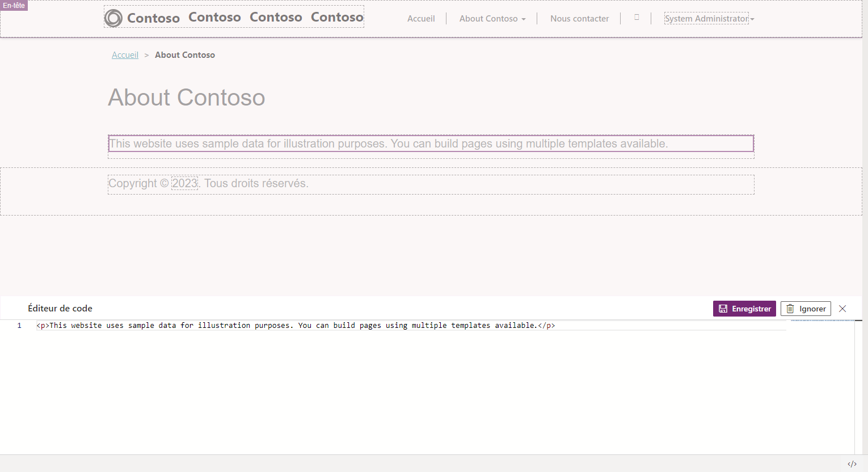Open the Accueil navigation menu item

pyautogui.click(x=421, y=19)
